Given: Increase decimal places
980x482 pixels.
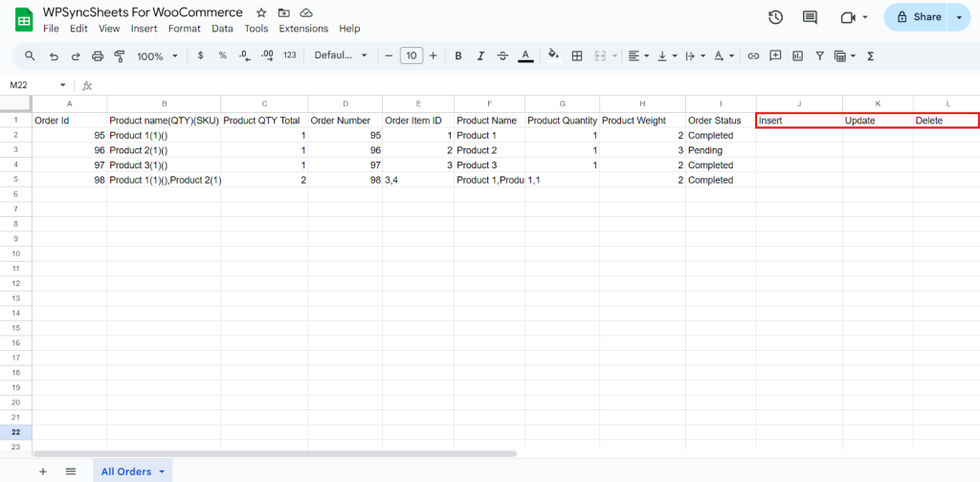Looking at the screenshot, I should tap(268, 55).
